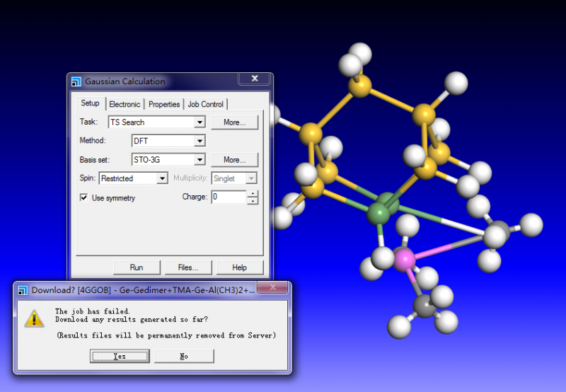The height and width of the screenshot is (392, 566).
Task: Open the Electronic tab
Action: (125, 104)
